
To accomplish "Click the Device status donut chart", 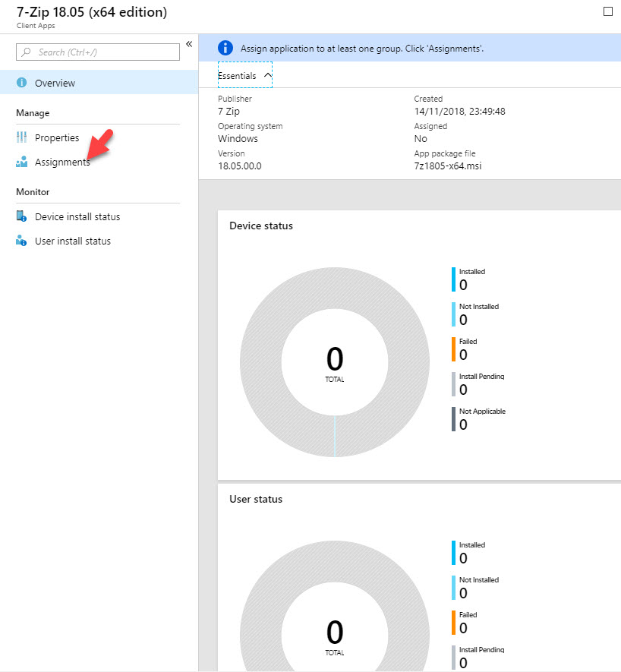I will click(x=335, y=362).
